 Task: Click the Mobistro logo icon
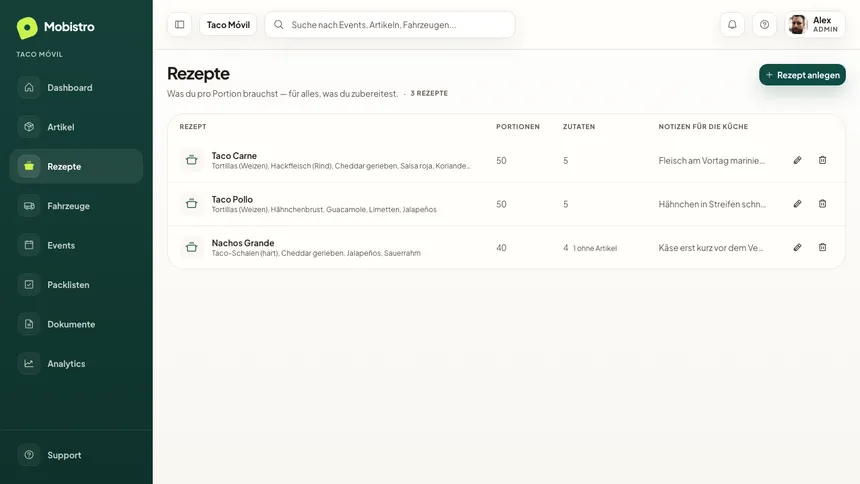pyautogui.click(x=27, y=27)
